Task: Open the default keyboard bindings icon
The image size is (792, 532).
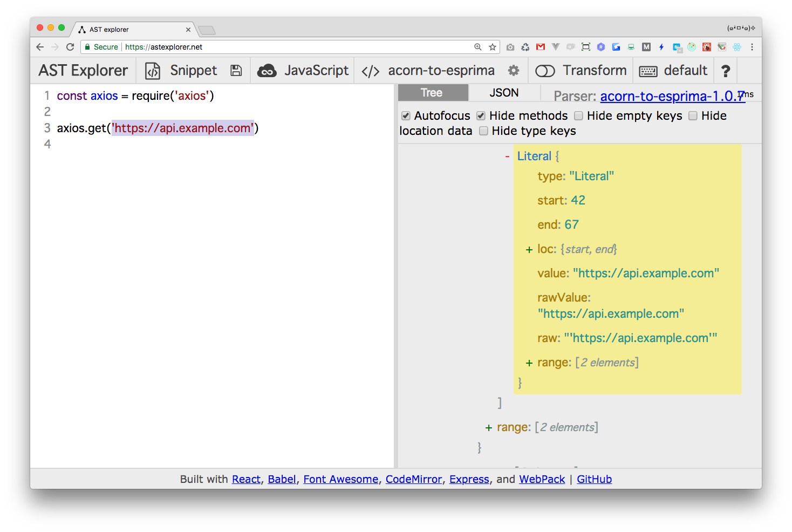Action: [647, 71]
